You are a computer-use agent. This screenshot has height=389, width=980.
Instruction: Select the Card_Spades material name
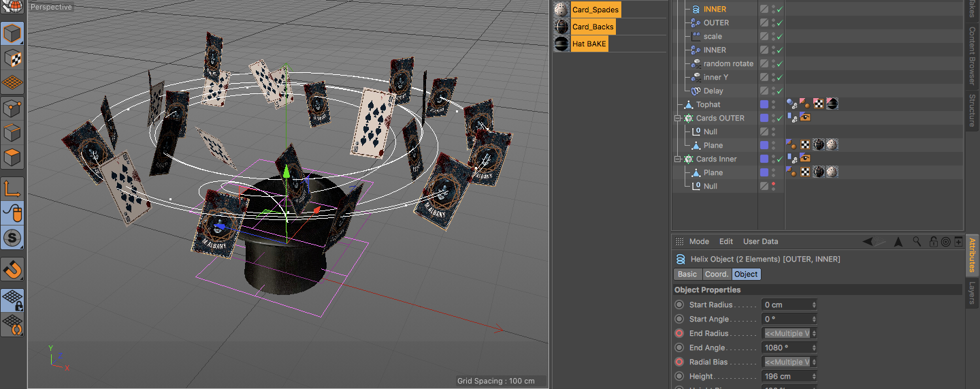pos(595,10)
